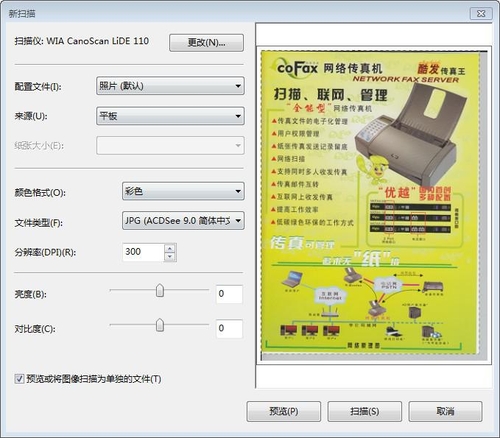Screen dimensions: 500x438
Task: Click the 对比度 contrast slider handle
Action: (x=160, y=325)
